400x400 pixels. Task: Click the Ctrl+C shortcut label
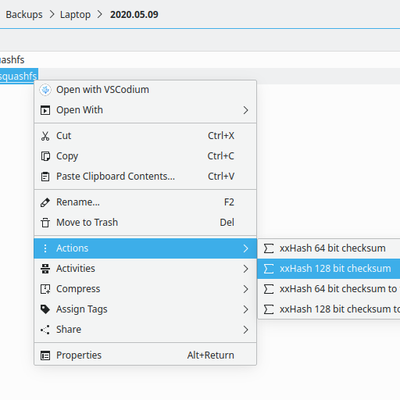[x=221, y=156]
